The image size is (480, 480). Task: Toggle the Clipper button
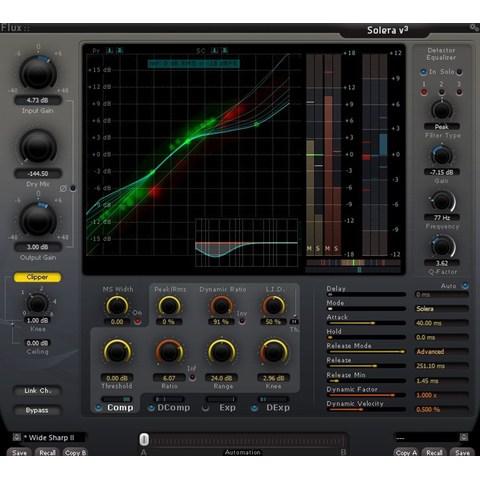[37, 277]
